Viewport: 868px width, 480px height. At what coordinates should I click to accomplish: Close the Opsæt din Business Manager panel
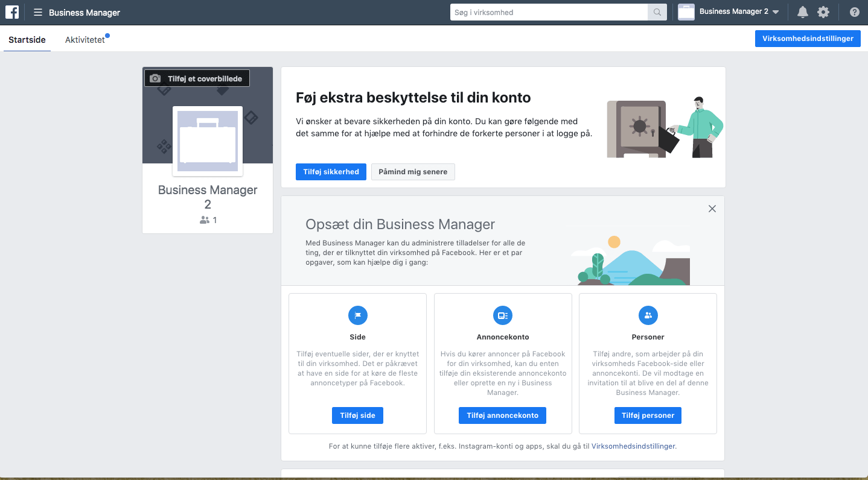(712, 209)
